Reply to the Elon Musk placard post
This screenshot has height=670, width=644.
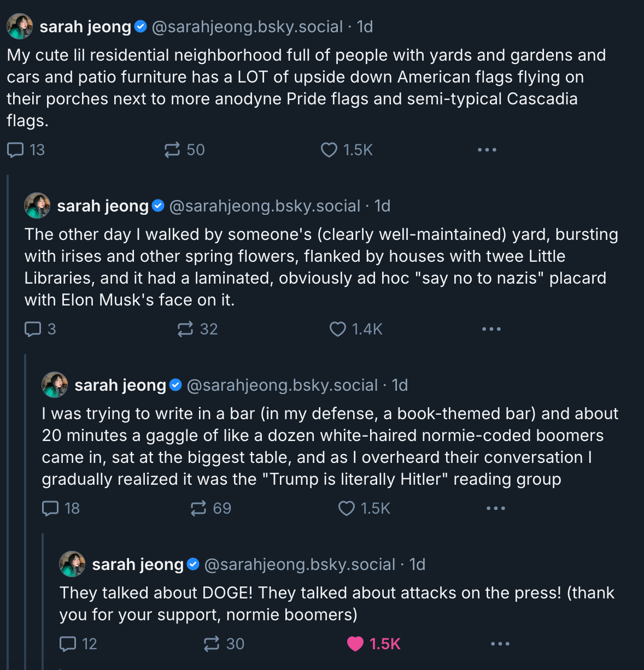coord(33,329)
